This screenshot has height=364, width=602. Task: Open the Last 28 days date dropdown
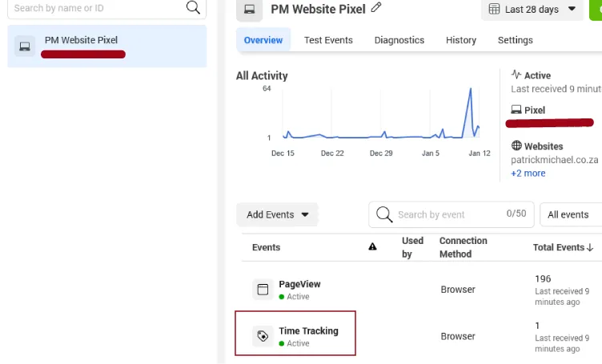pyautogui.click(x=532, y=10)
